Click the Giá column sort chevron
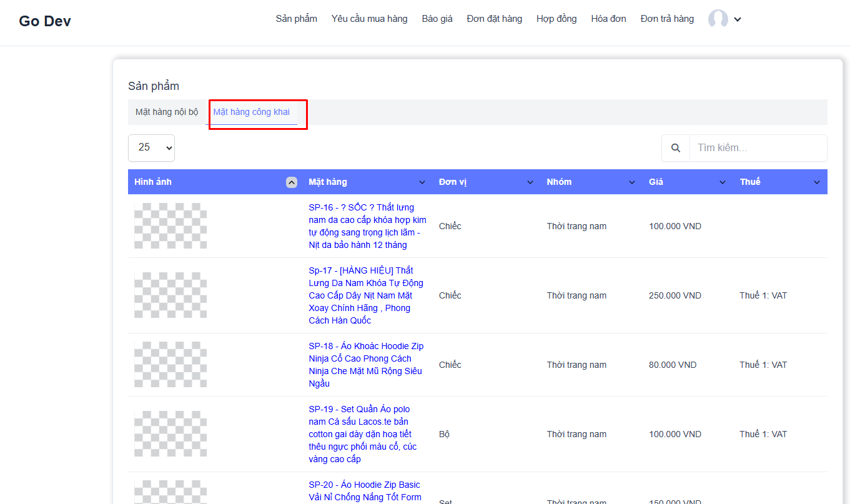This screenshot has height=504, width=850. pyautogui.click(x=723, y=182)
